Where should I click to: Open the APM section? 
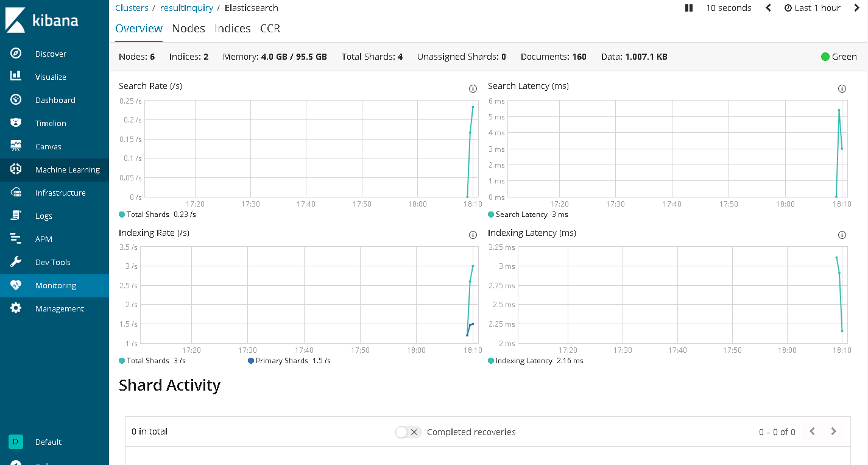43,239
